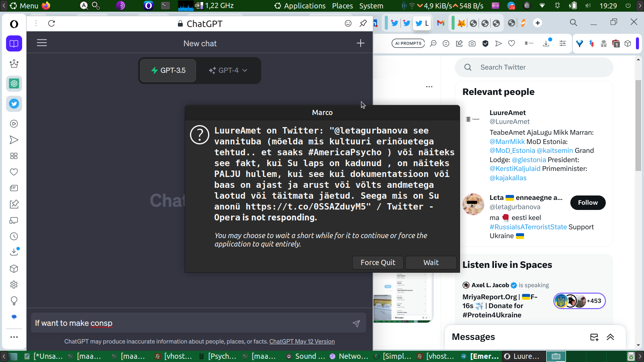Open the @kajakallas mention link
Image resolution: width=644 pixels, height=362 pixels.
click(508, 178)
